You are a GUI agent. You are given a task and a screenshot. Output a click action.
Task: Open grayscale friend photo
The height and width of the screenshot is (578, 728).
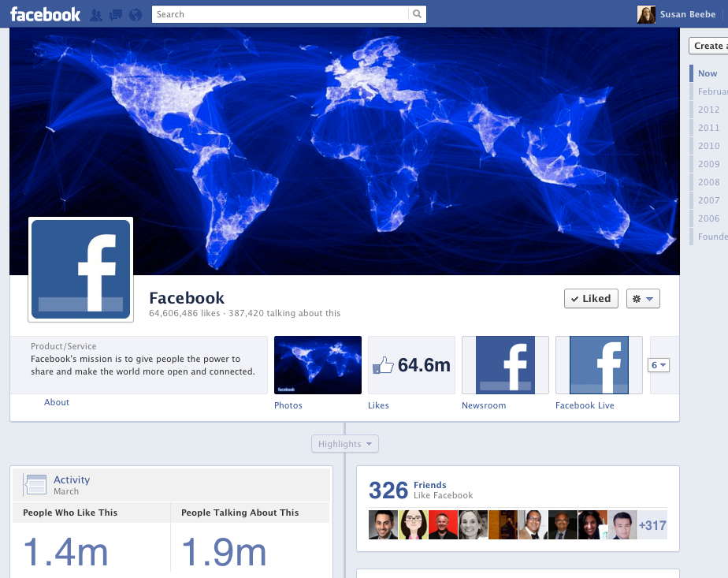pos(473,524)
